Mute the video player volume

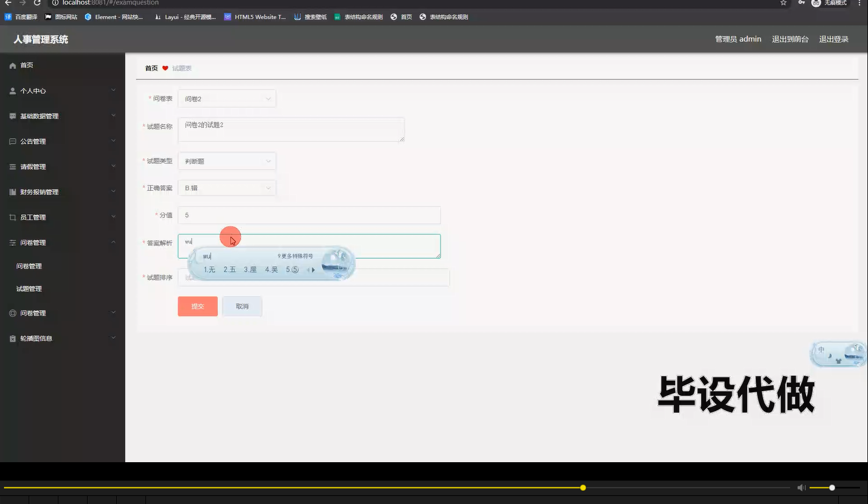800,487
